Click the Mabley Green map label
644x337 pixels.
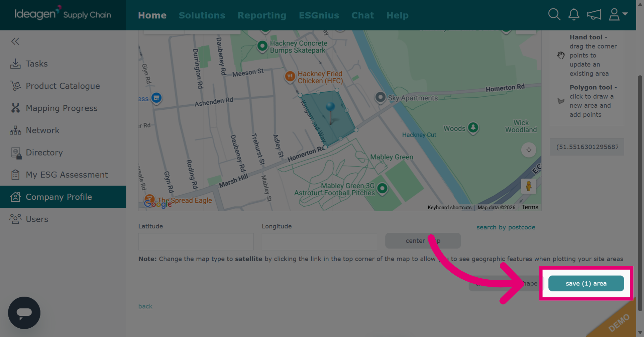pos(391,157)
